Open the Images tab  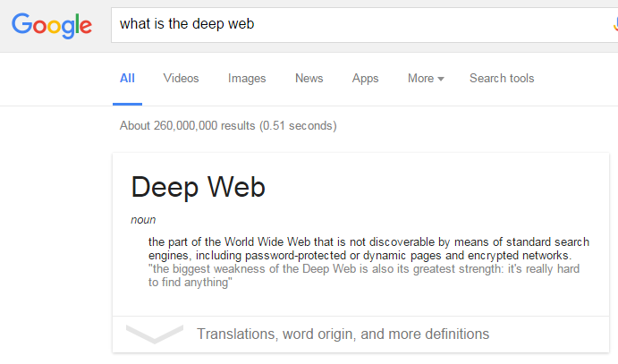pyautogui.click(x=247, y=79)
